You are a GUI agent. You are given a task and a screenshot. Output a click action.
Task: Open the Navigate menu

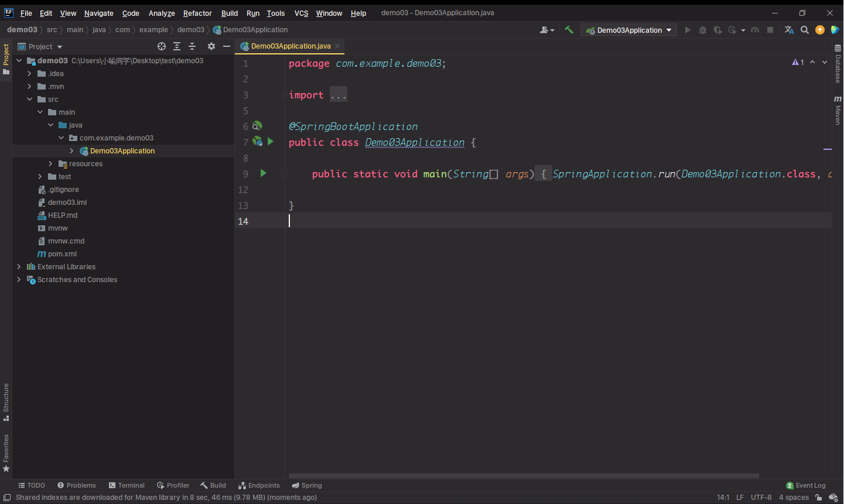pos(99,13)
